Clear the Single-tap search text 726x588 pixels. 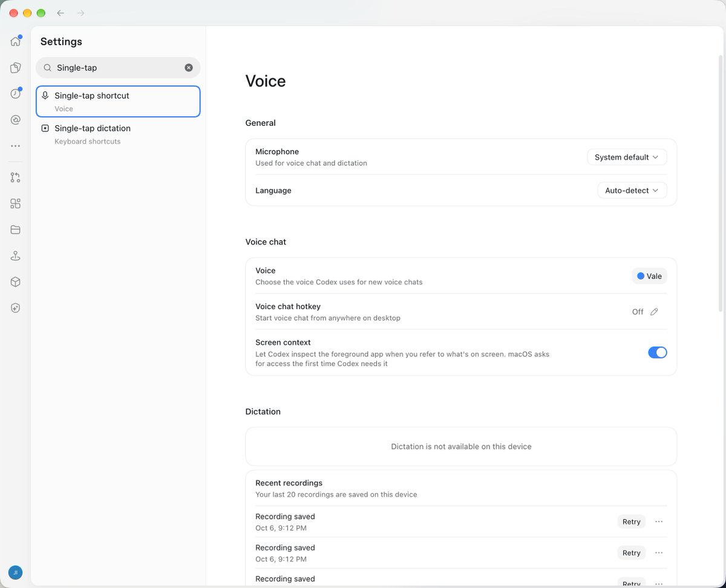click(x=189, y=68)
